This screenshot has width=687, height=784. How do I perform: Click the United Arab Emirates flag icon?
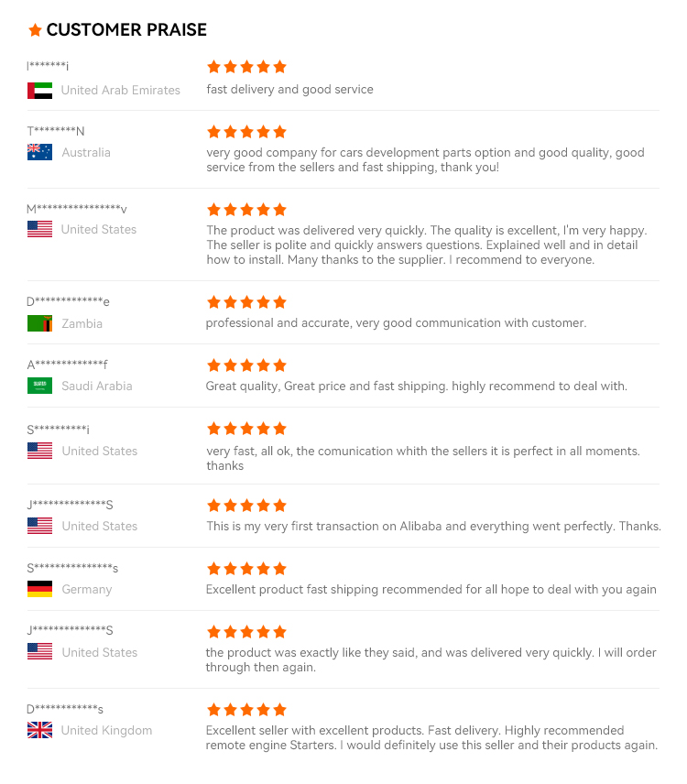point(39,91)
